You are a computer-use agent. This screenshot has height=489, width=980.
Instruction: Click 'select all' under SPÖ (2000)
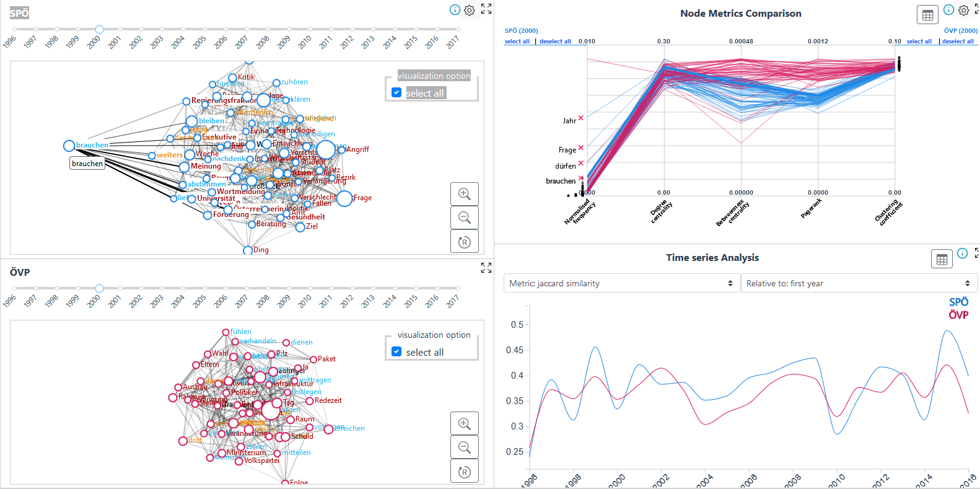pos(517,42)
